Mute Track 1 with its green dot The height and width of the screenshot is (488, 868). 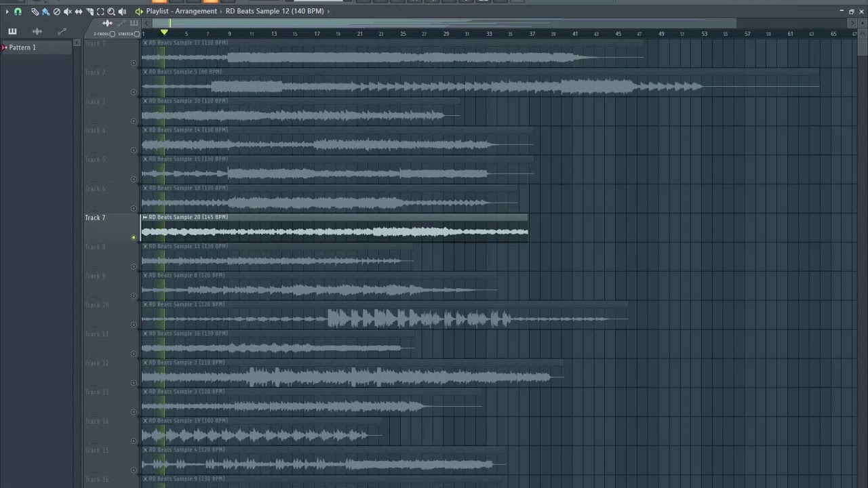[x=134, y=63]
